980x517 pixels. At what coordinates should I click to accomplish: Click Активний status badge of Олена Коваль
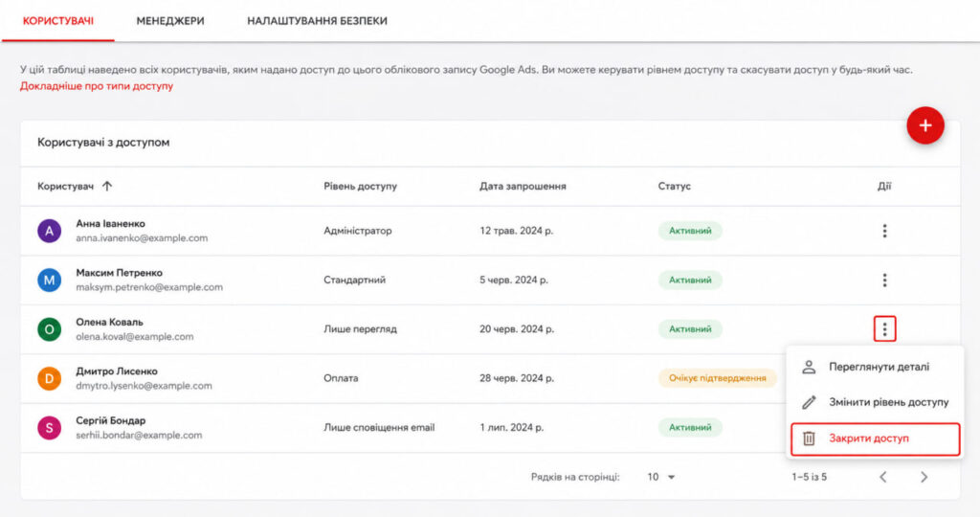tap(690, 328)
